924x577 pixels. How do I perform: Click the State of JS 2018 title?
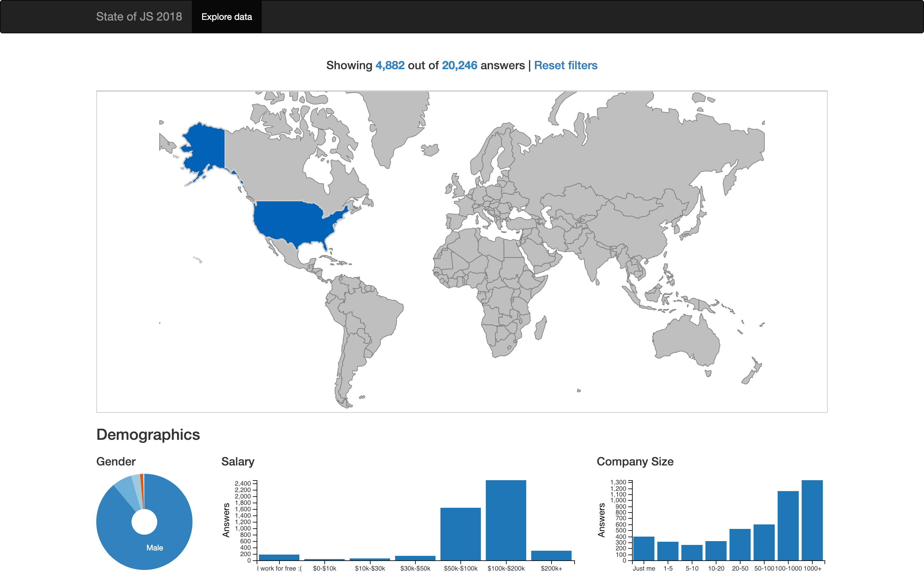139,16
